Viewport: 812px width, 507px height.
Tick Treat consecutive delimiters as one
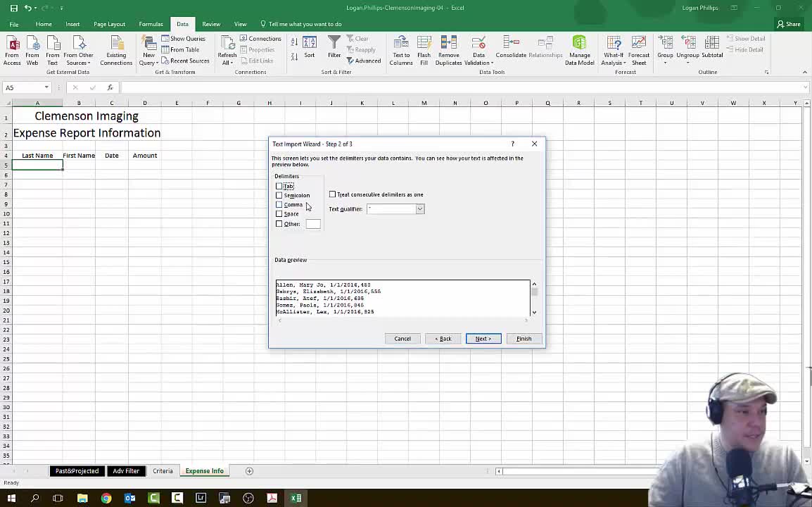[333, 194]
